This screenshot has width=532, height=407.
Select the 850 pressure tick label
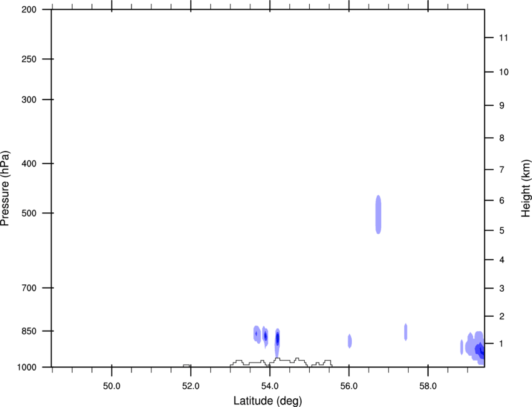coord(29,331)
